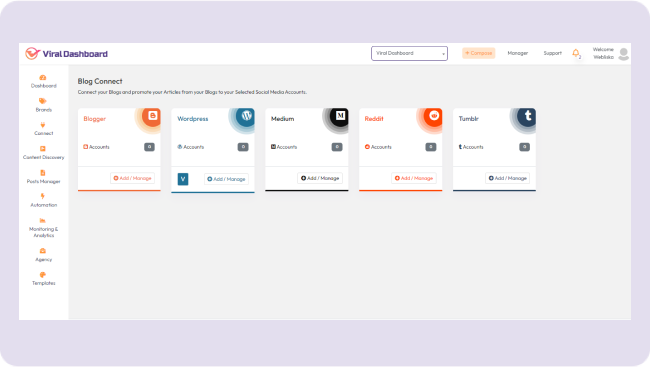Click the connected Wordpress account thumbnail
This screenshot has width=650, height=367.
click(183, 179)
